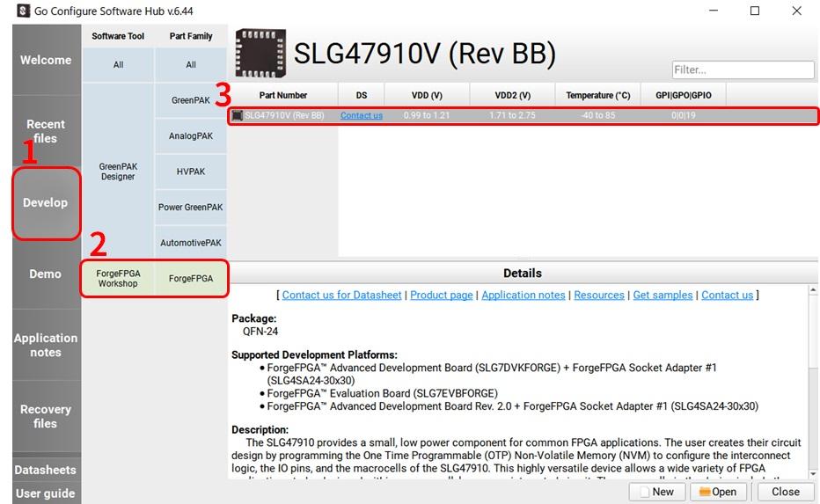Sort by VDD2 (V) column header
Screen dimensions: 820x504
[512, 95]
